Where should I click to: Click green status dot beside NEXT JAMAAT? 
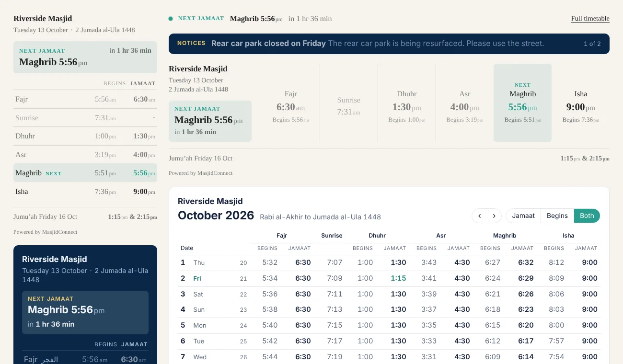[x=171, y=19]
